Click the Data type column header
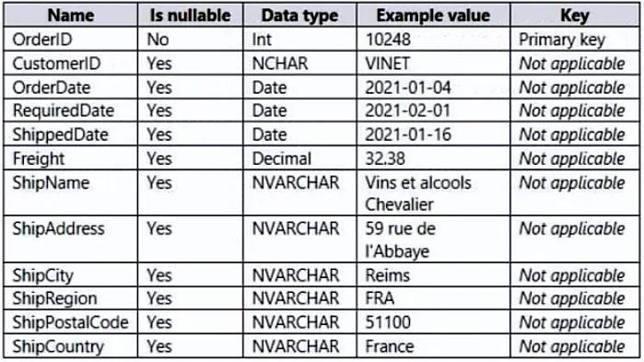Screen dimensions: 644x362 299,16
